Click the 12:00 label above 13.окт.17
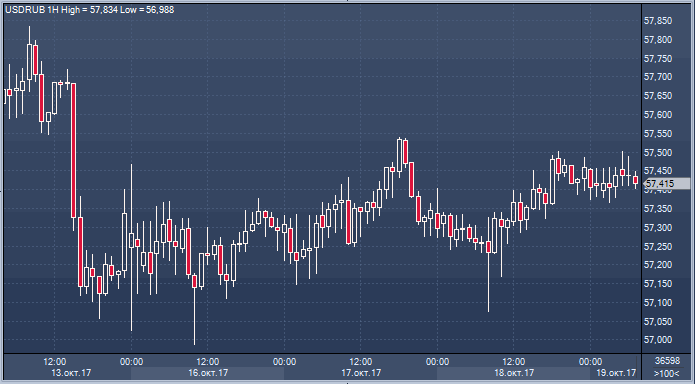695x384 pixels. [x=55, y=362]
